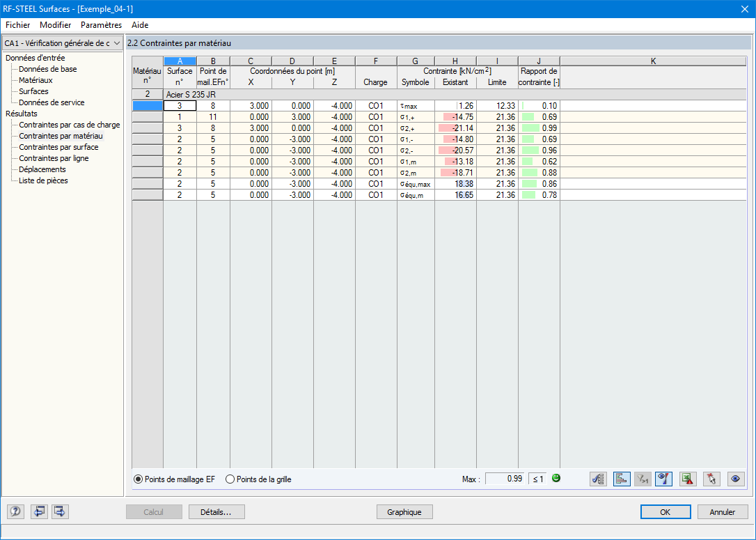Image resolution: width=756 pixels, height=540 pixels.
Task: Click the σ2,+ symbol cell
Action: 416,128
